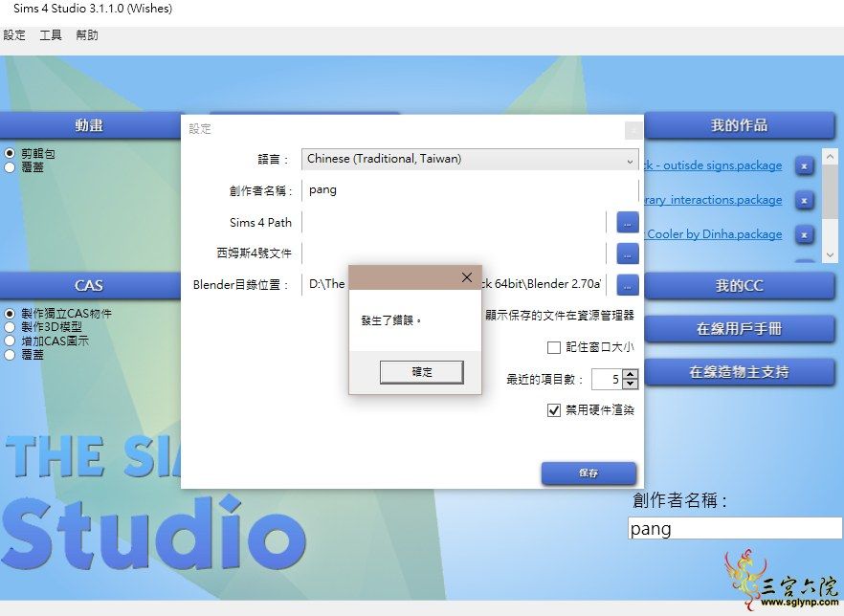Select the 增加CAS圖示 radio option

click(x=10, y=341)
